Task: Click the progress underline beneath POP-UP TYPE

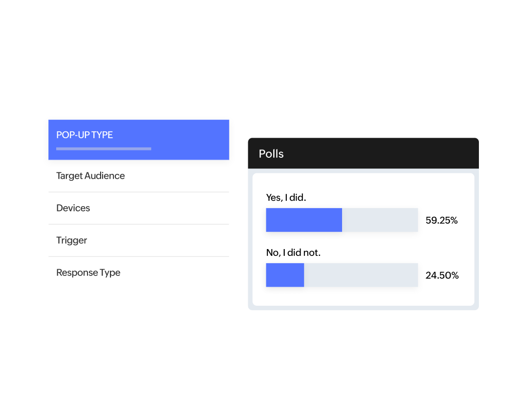Action: click(104, 148)
